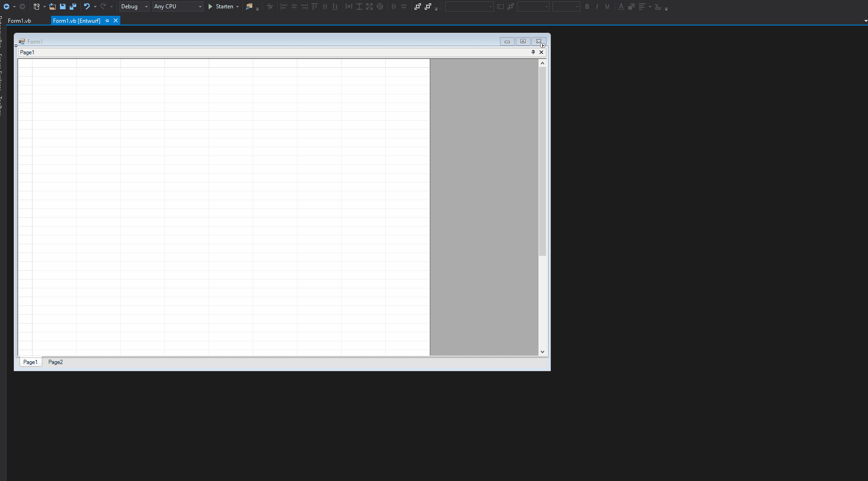Viewport: 868px width, 481px height.
Task: Click Form1 minimize button in designer
Action: click(x=507, y=41)
